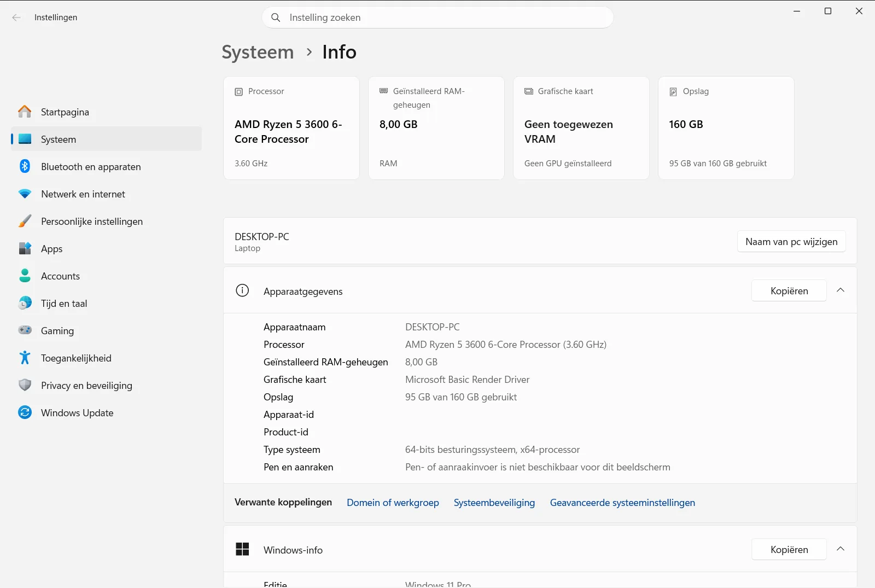875x588 pixels.
Task: Click the Windows logo icon in Windows-info
Action: click(242, 549)
